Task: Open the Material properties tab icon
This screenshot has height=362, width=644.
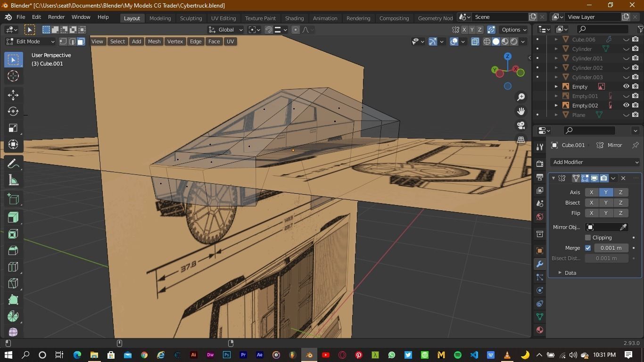Action: [540, 330]
